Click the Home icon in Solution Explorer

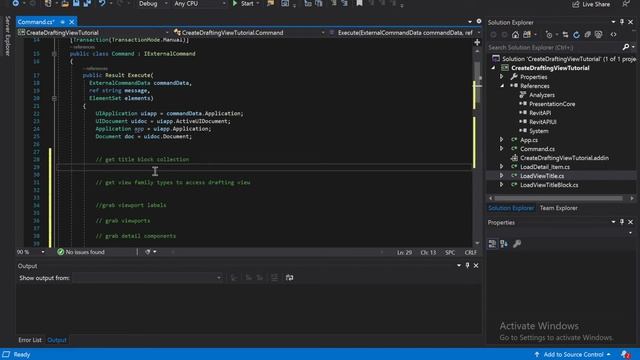[x=516, y=35]
